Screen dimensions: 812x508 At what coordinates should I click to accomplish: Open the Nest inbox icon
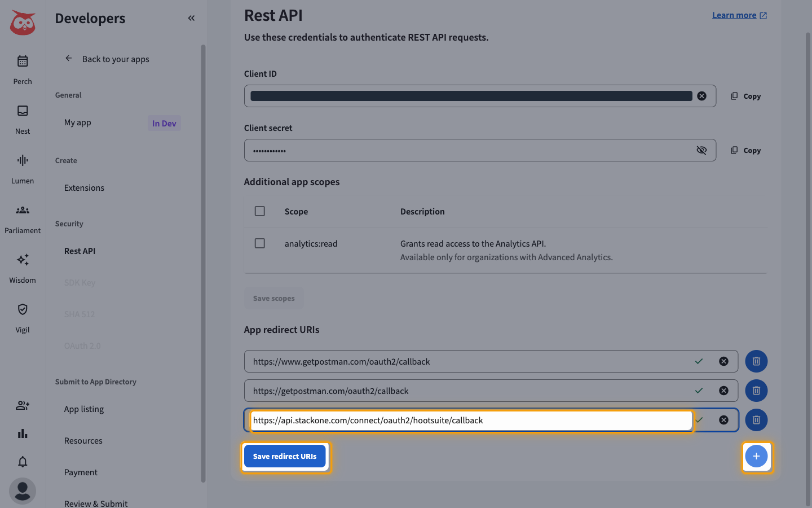point(23,111)
